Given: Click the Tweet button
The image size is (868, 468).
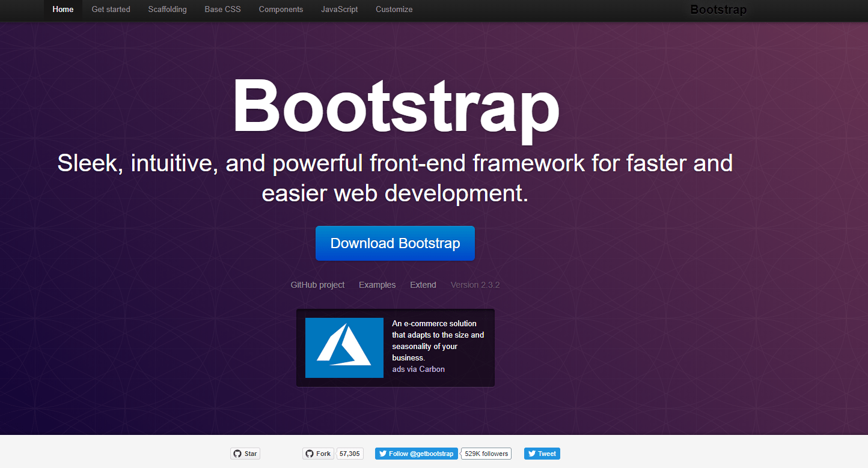Looking at the screenshot, I should pyautogui.click(x=542, y=454).
